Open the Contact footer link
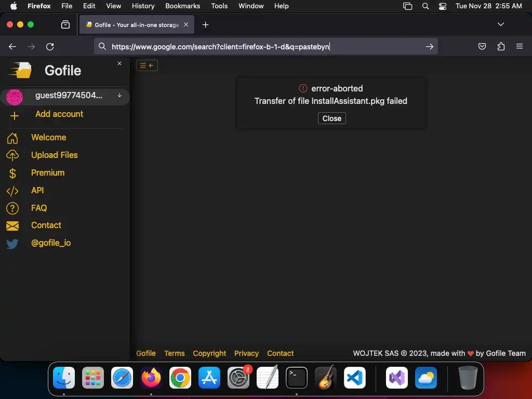The height and width of the screenshot is (399, 532). coord(280,353)
